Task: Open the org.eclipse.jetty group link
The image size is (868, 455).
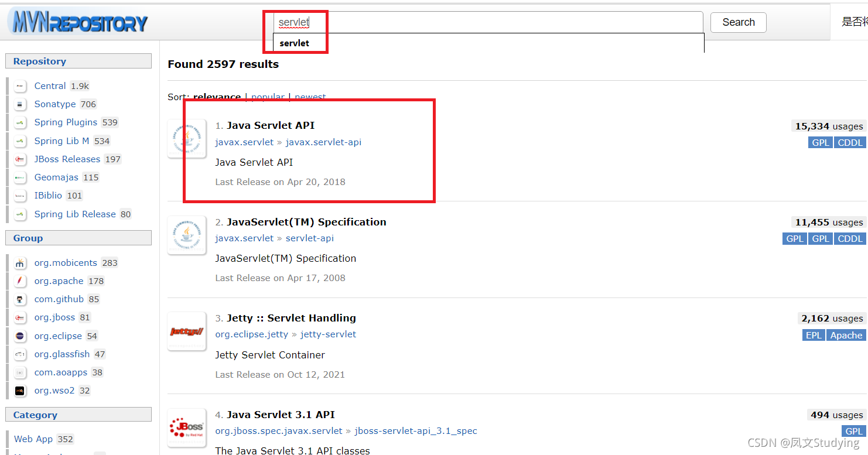Action: coord(252,334)
